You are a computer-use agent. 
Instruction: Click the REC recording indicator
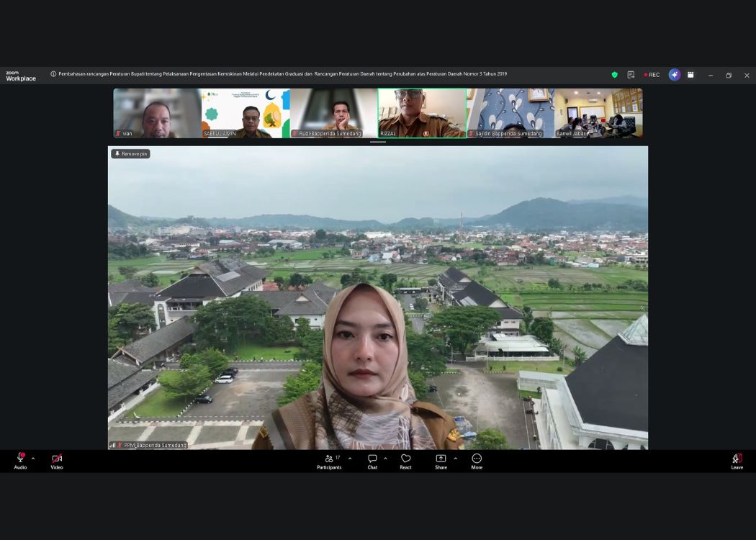pos(652,75)
